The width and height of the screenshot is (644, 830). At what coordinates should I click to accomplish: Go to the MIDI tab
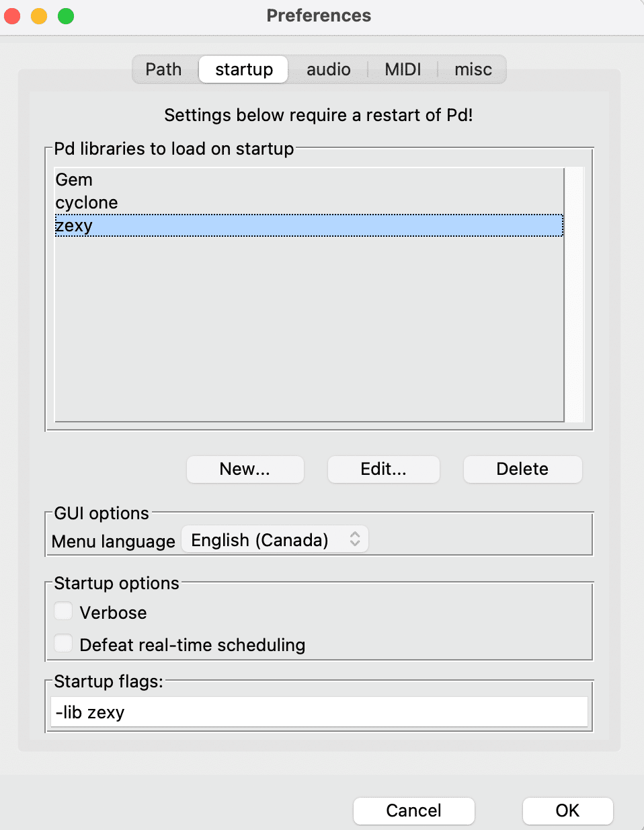pyautogui.click(x=403, y=69)
